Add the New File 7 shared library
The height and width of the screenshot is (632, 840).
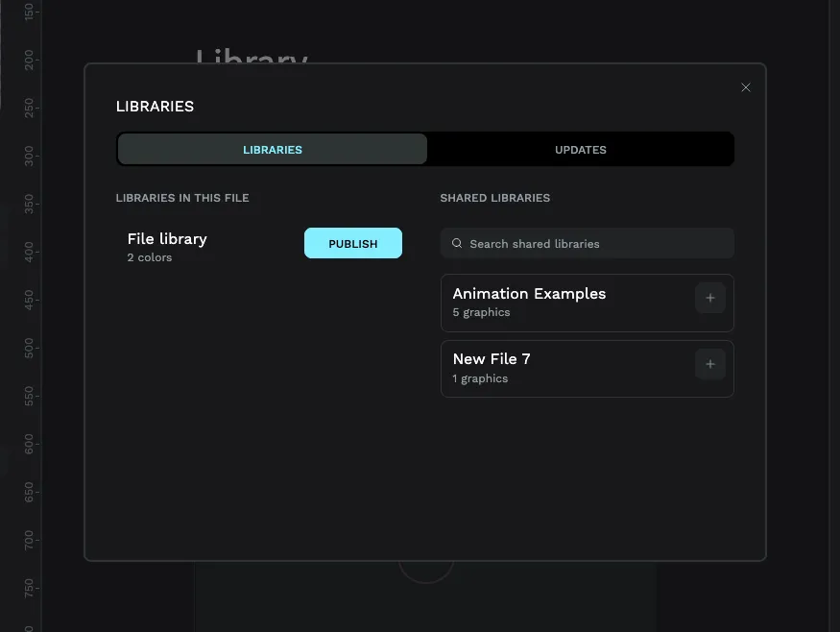(709, 365)
